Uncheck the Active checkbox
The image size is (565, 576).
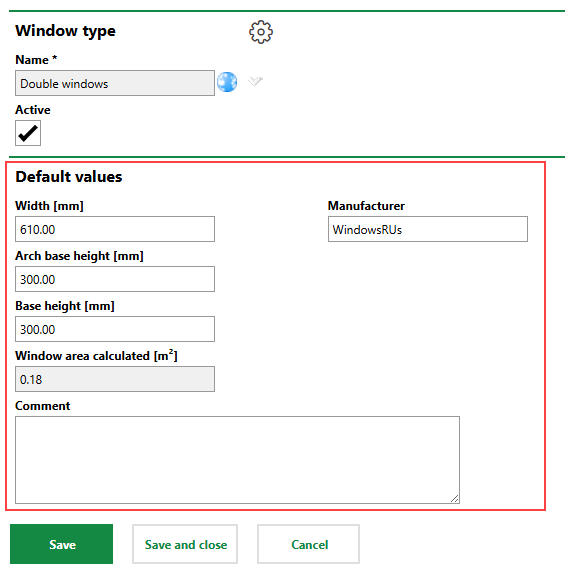pyautogui.click(x=28, y=133)
